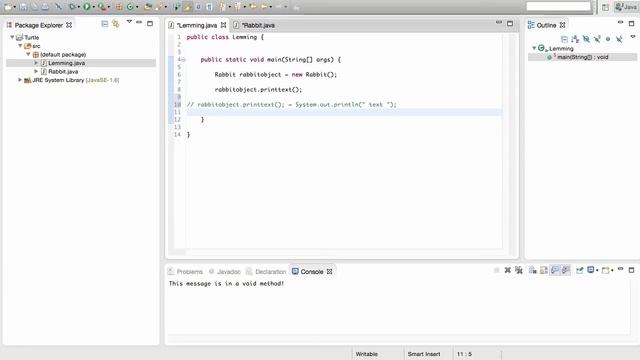640x360 pixels.
Task: Open dropdown next to New Class icon
Action: pos(137,7)
